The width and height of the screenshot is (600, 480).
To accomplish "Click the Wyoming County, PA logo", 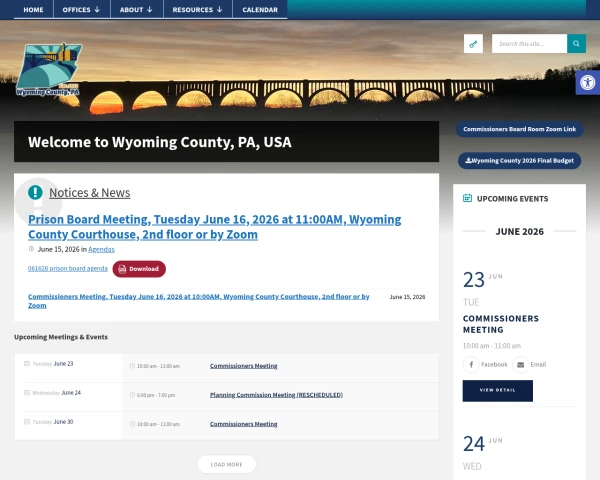I will (x=49, y=69).
